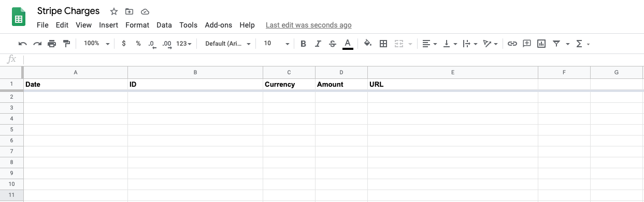The height and width of the screenshot is (202, 644).
Task: Open vertical align dropdown
Action: [x=450, y=44]
